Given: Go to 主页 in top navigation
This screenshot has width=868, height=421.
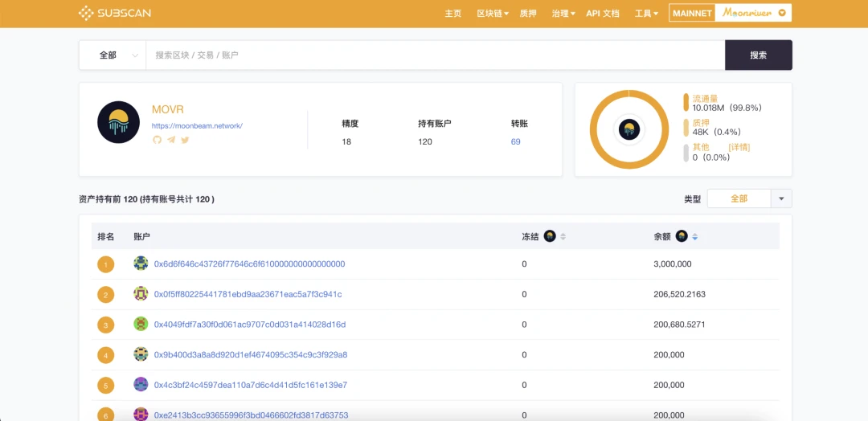Looking at the screenshot, I should (453, 14).
